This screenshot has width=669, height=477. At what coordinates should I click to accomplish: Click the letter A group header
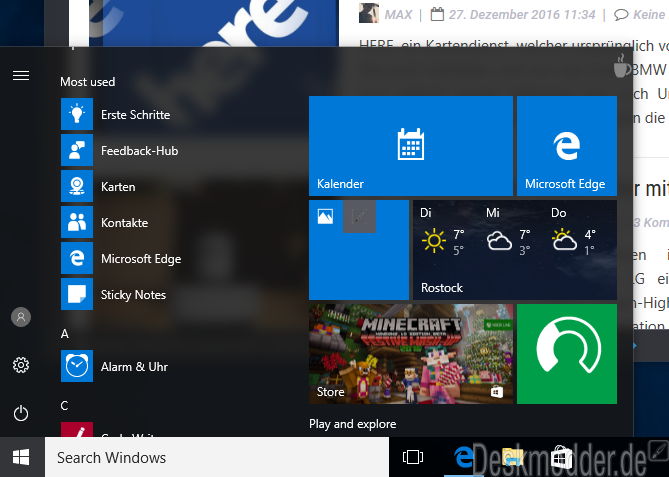pyautogui.click(x=65, y=334)
